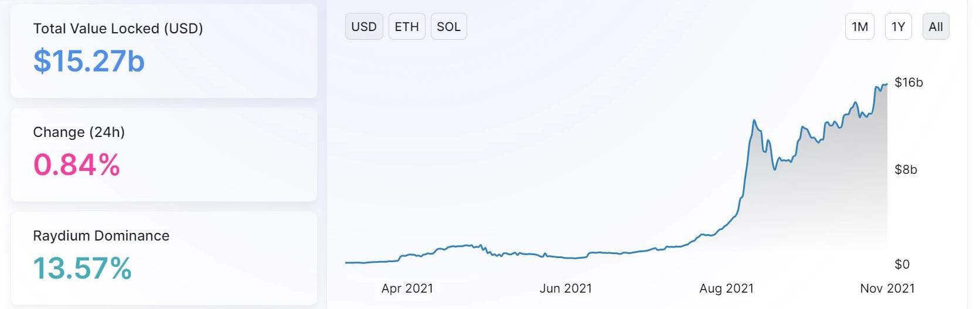Screen dimensions: 980x309
Task: Switch chart denomination to USD
Action: (364, 26)
